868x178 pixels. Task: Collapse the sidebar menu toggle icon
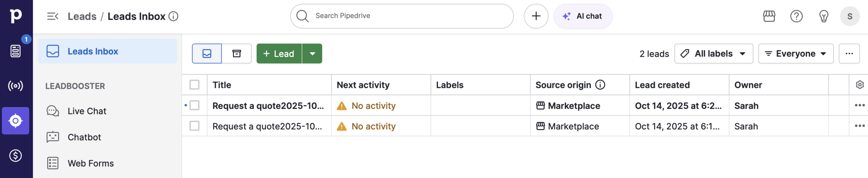click(x=53, y=16)
